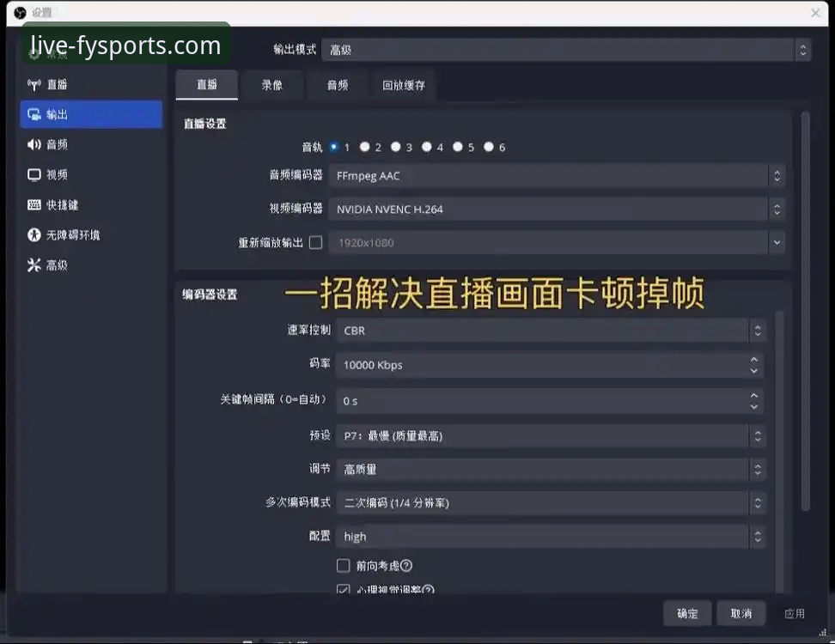Select audio track 6 radio button
This screenshot has height=644, width=835.
[489, 147]
